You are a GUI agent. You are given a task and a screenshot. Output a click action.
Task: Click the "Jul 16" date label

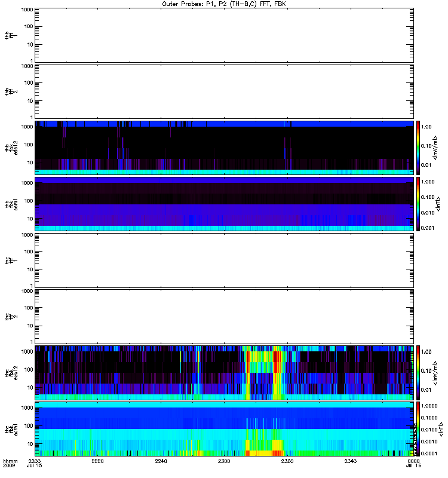pyautogui.click(x=413, y=466)
